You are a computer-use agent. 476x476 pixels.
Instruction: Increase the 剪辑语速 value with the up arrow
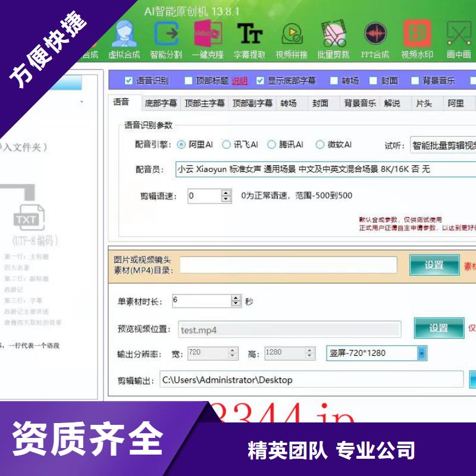click(226, 192)
